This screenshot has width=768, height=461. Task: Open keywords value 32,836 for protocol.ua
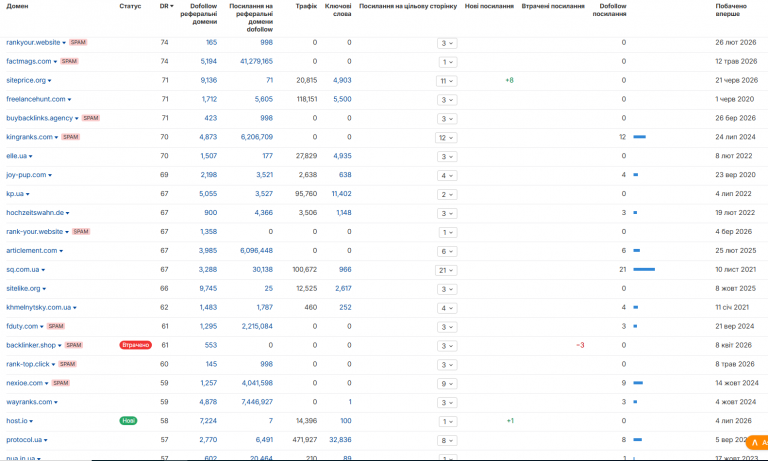pos(340,440)
